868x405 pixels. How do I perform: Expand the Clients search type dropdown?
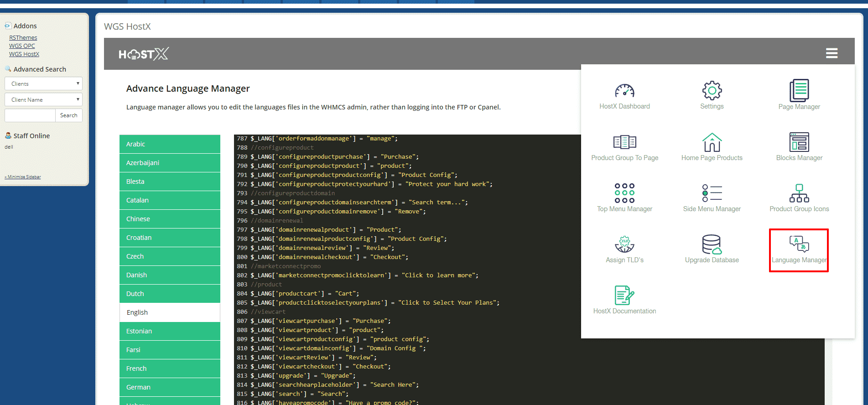[44, 84]
